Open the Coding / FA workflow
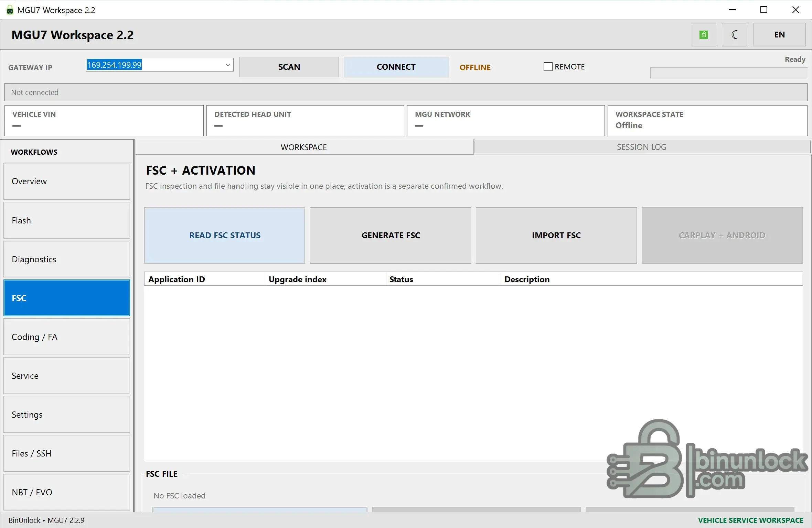 (x=67, y=337)
